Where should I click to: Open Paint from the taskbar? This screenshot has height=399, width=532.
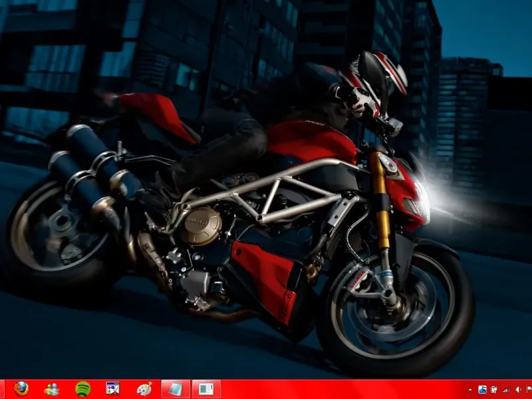point(144,389)
